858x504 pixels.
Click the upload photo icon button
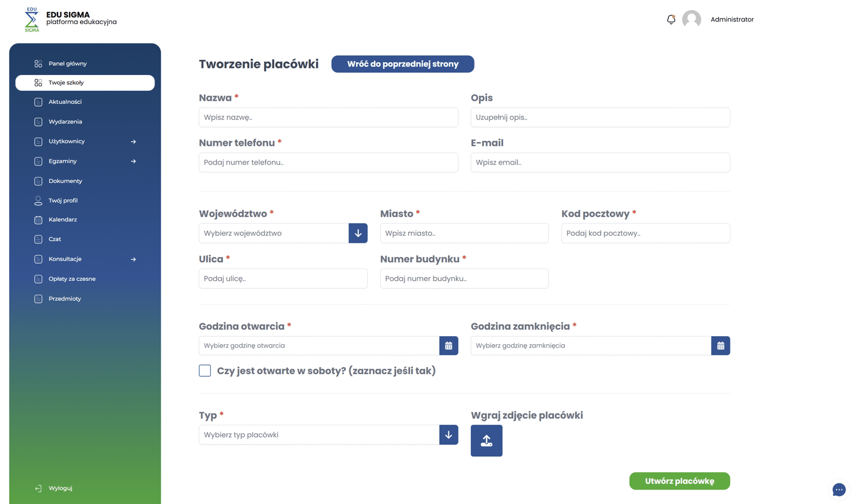pos(486,441)
